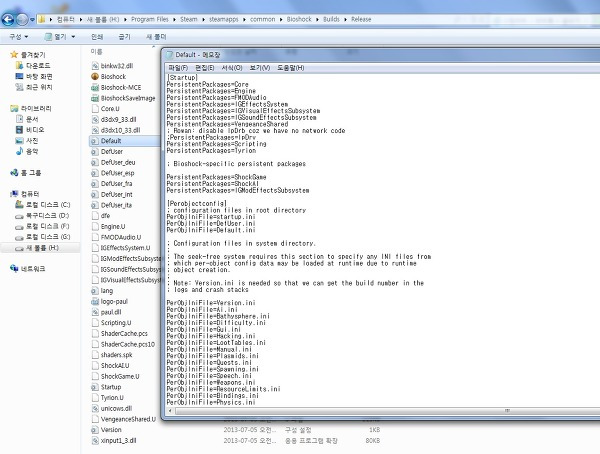Select DefUser_fra file icon
Image resolution: width=600 pixels, height=454 pixels.
click(95, 184)
